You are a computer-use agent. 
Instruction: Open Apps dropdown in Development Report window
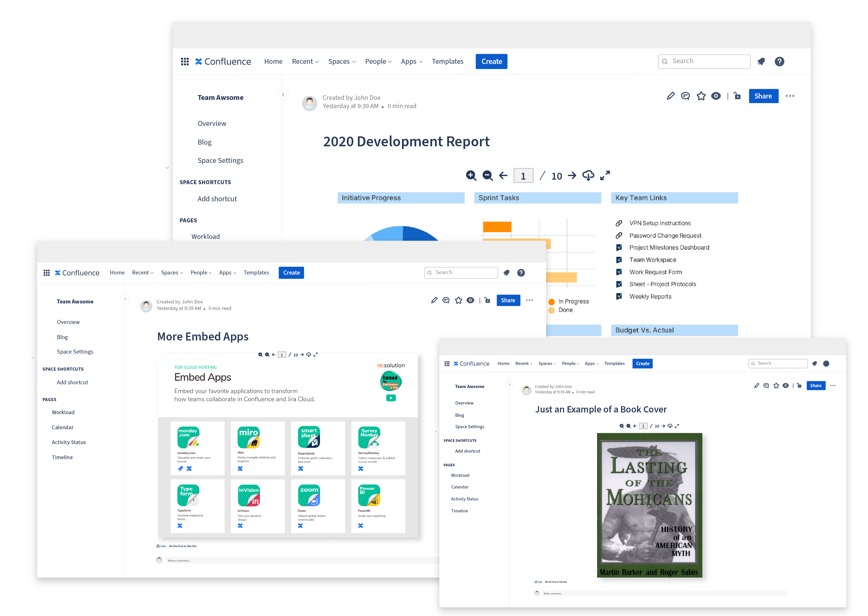pos(412,61)
